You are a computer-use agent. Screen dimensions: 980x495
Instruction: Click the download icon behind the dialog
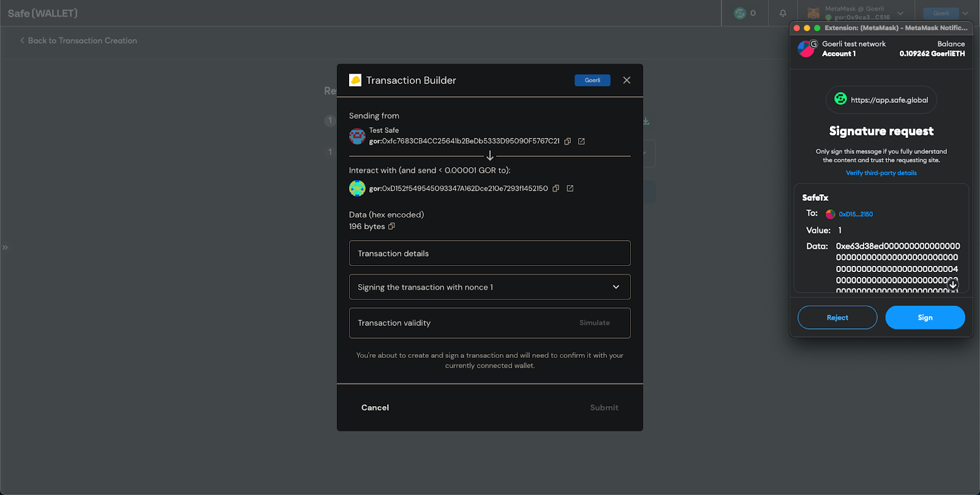tap(646, 121)
